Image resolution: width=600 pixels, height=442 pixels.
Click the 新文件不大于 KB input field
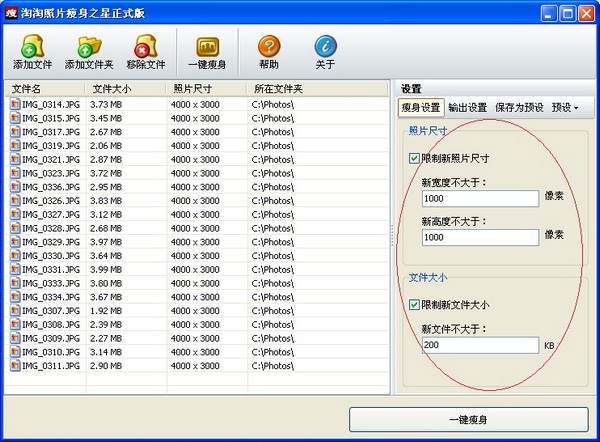480,345
